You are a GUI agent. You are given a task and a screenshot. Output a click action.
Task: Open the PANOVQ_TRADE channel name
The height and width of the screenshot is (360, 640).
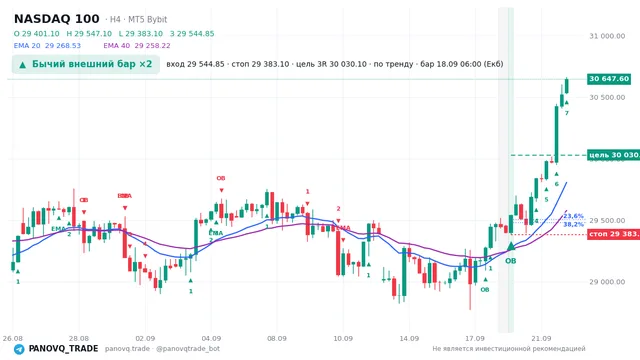pos(63,349)
